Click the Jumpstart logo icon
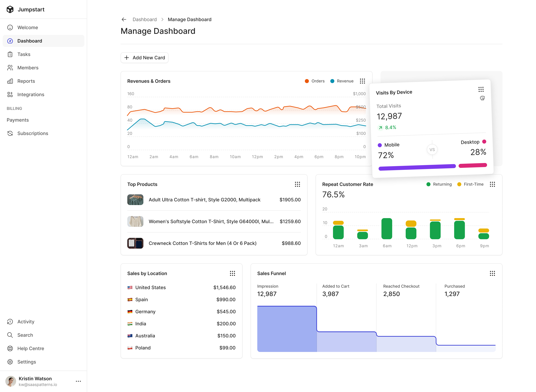The image size is (536, 392). pyautogui.click(x=10, y=10)
